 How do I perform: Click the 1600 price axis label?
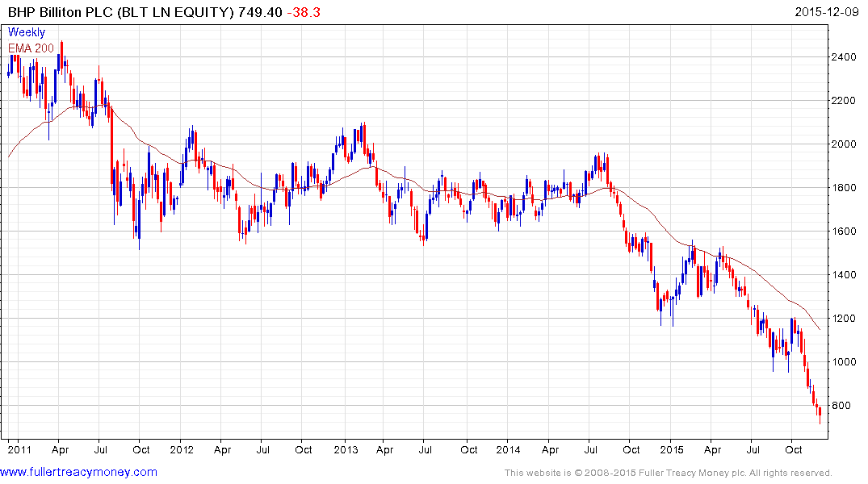point(844,232)
